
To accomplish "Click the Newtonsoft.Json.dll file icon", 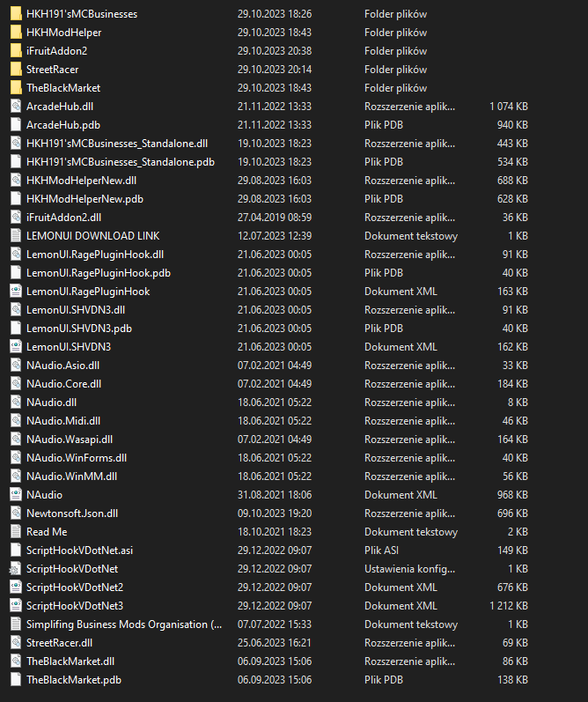I will [x=16, y=514].
